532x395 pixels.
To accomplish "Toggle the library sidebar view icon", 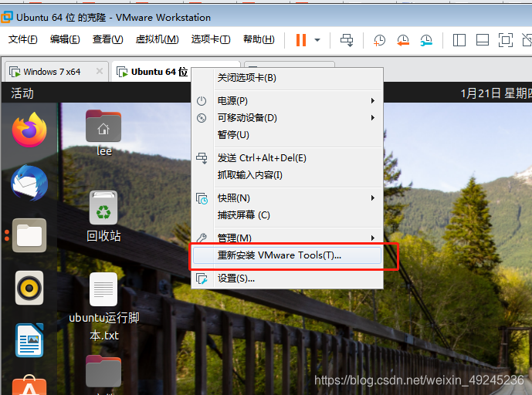I will [x=459, y=40].
